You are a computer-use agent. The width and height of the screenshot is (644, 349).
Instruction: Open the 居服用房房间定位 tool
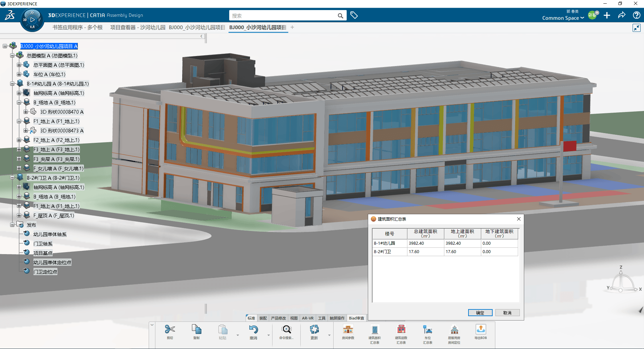454,330
